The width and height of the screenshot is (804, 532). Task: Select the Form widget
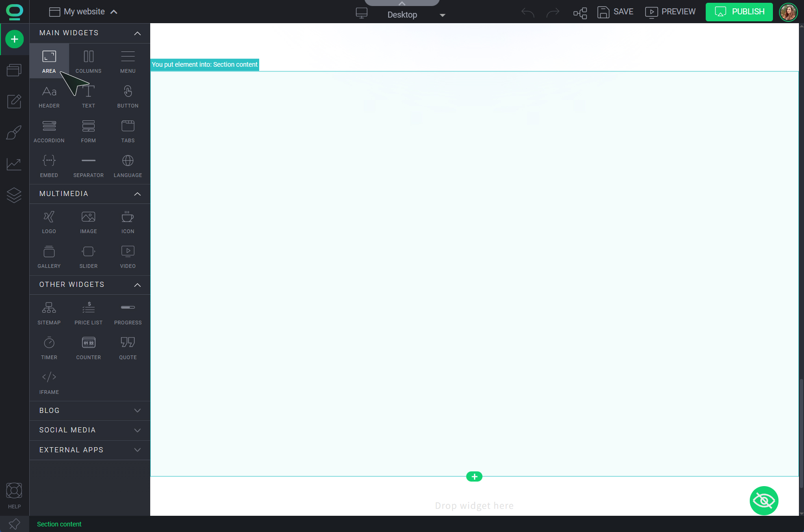89,131
